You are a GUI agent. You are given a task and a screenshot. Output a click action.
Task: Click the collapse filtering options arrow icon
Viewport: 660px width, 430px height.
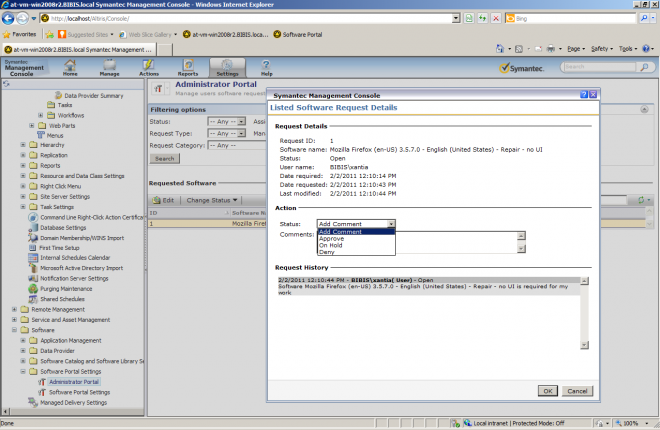644,109
